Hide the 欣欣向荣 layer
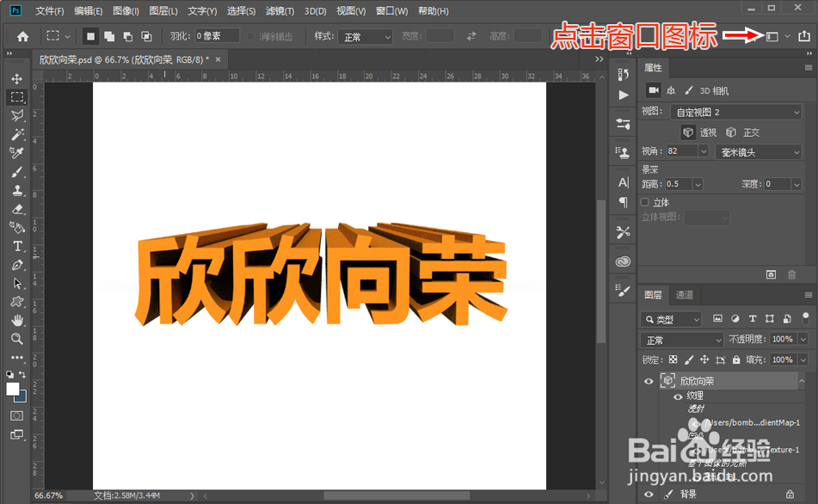 tap(649, 380)
